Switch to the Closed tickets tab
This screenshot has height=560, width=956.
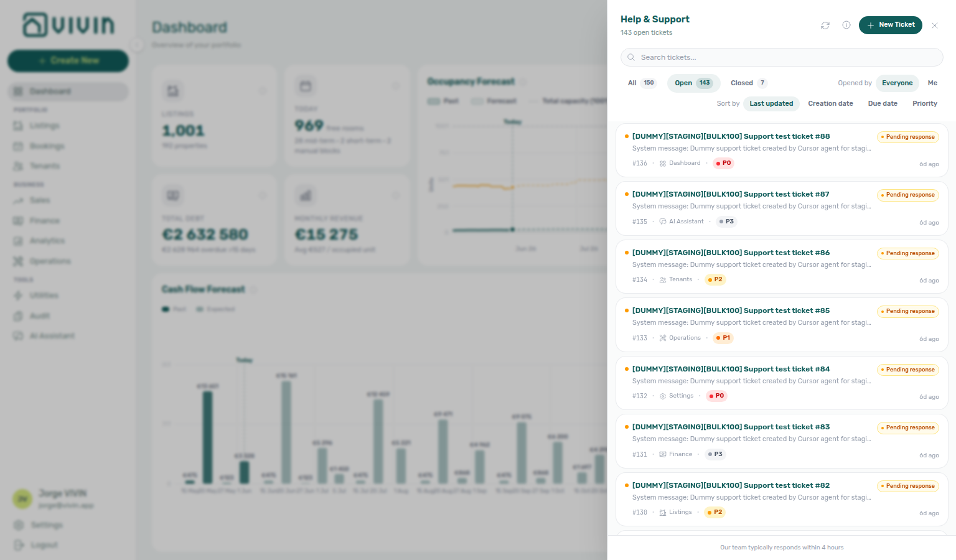(749, 83)
